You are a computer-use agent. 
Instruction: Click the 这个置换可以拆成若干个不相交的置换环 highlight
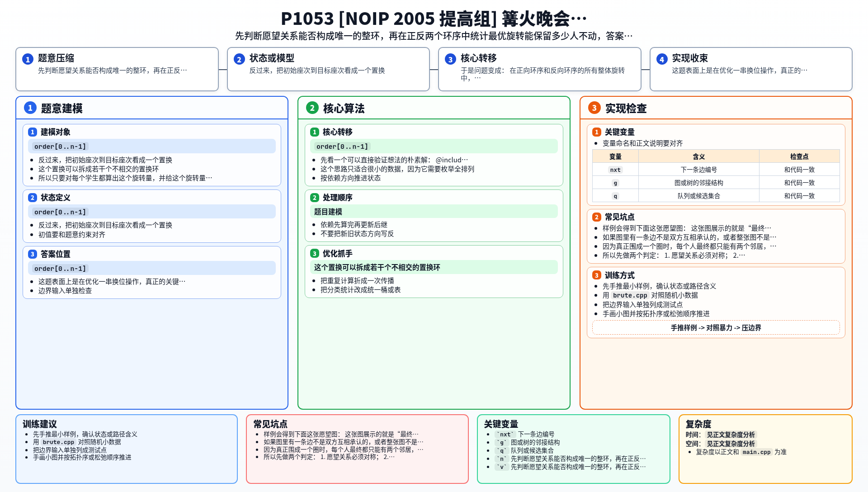coord(434,267)
